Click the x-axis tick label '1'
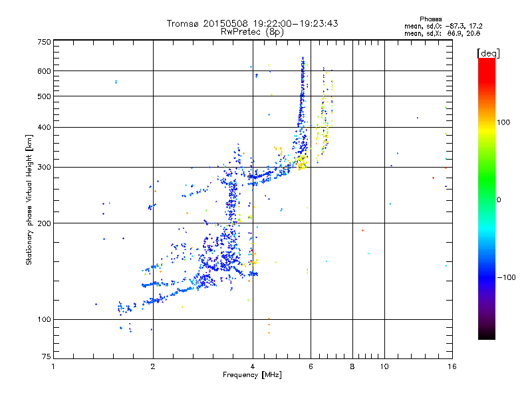This screenshot has height=399, width=532. click(x=53, y=366)
